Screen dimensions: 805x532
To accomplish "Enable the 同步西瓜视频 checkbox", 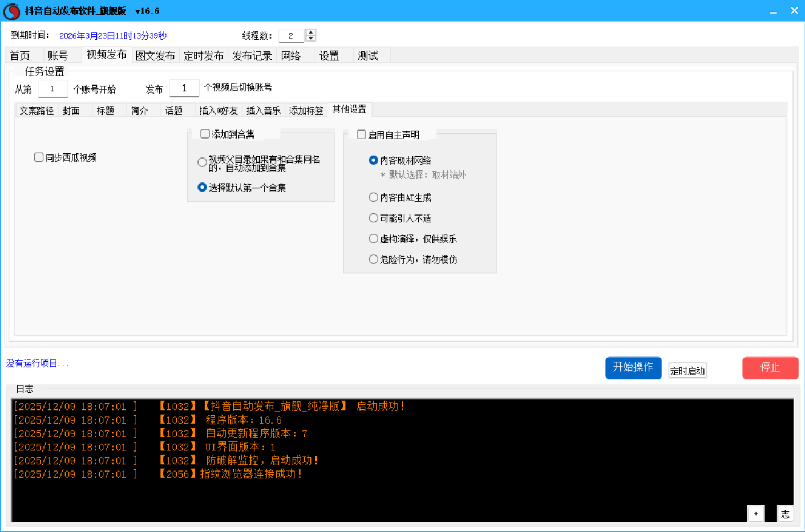I will pos(39,157).
